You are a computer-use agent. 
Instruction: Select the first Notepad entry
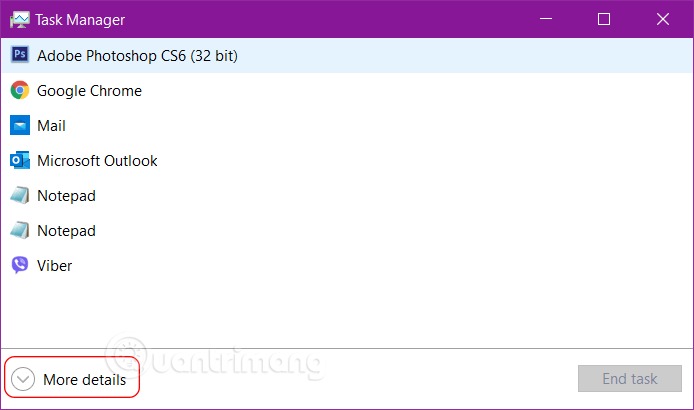click(x=347, y=195)
